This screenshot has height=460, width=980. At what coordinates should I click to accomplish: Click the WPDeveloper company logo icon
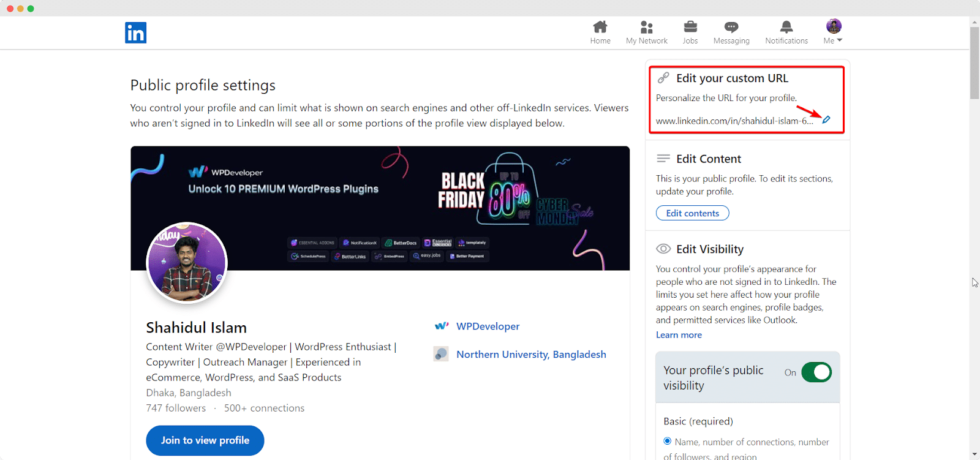(441, 326)
